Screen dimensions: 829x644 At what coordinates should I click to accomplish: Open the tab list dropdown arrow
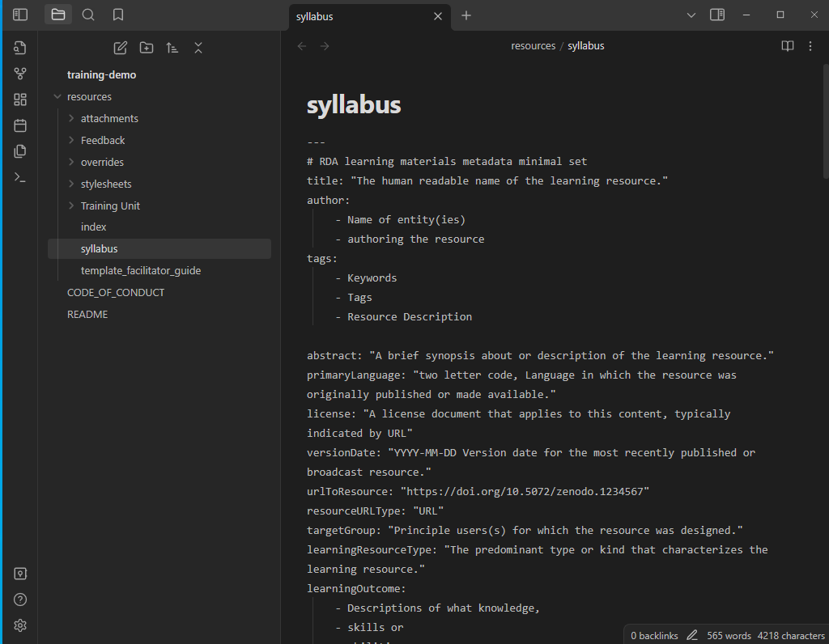(691, 15)
